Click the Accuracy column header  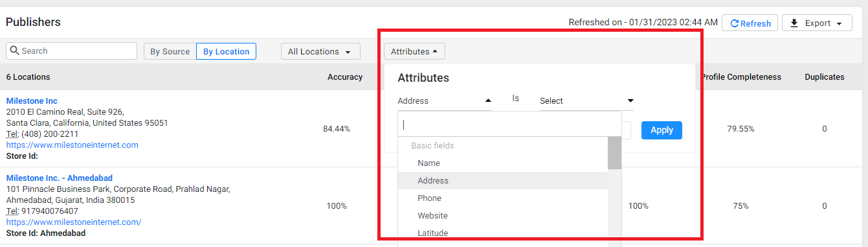tap(345, 77)
